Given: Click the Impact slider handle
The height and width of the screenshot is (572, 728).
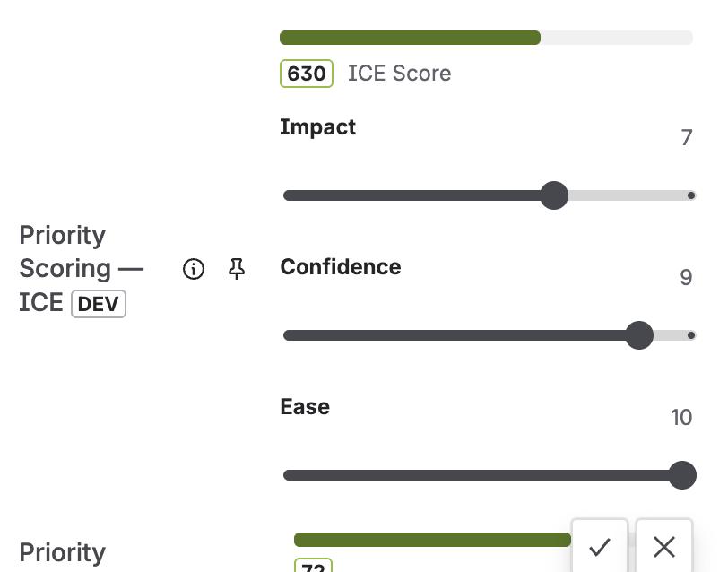Looking at the screenshot, I should pyautogui.click(x=554, y=195).
